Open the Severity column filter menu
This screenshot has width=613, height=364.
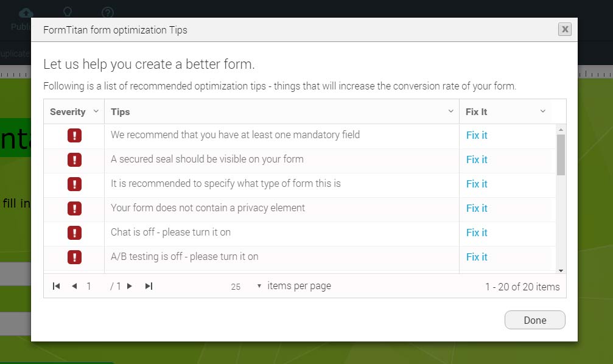pyautogui.click(x=96, y=111)
